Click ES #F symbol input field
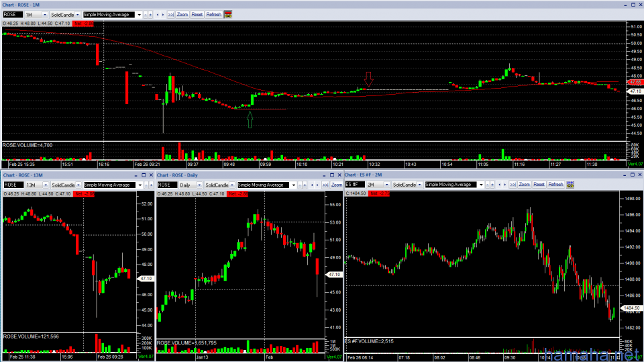644x362 pixels. [x=355, y=185]
